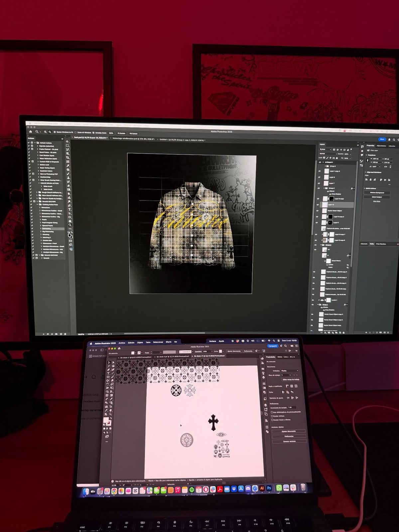Toggle Scrubby Zoom checkbox
Viewport: 399px width, 532px height.
(93, 133)
